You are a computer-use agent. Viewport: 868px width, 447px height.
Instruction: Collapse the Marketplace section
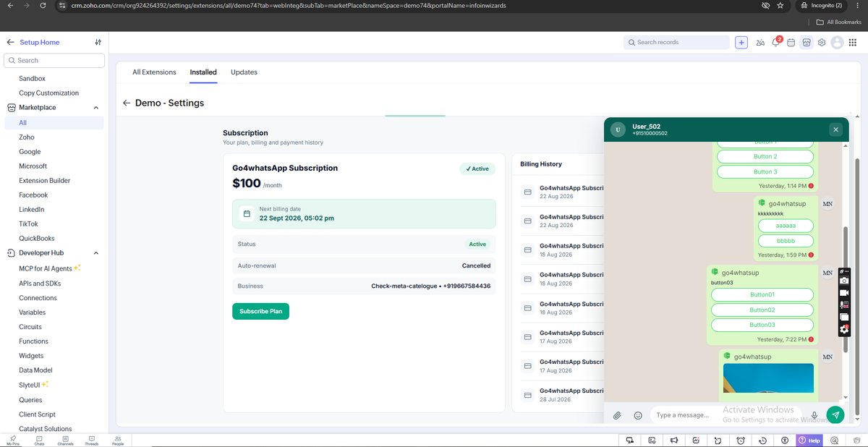pos(96,108)
